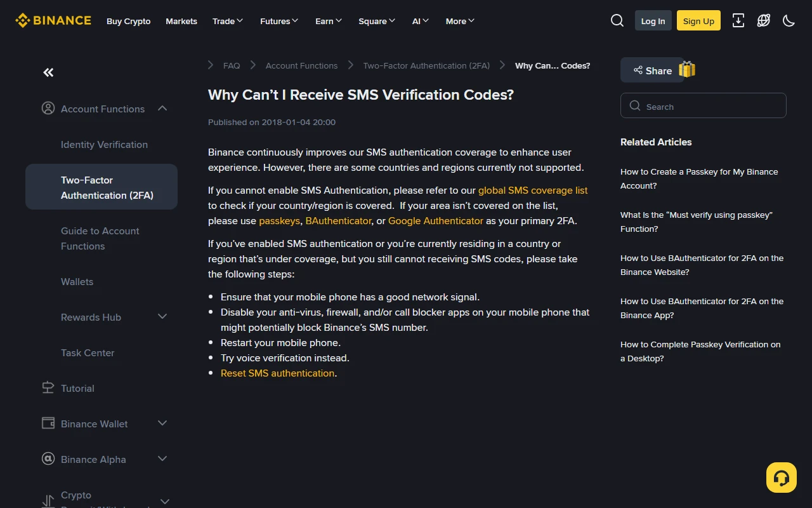Focus the article Search field
Image resolution: width=812 pixels, height=508 pixels.
coord(704,105)
